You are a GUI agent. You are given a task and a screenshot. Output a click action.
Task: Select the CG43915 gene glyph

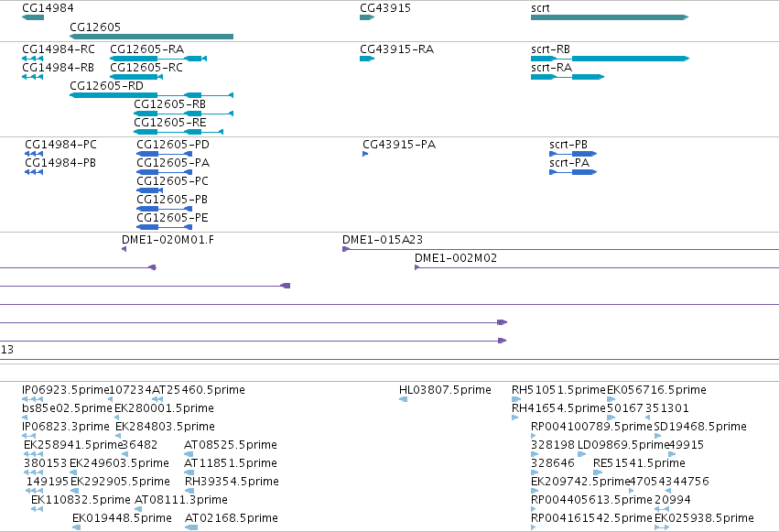[x=367, y=17]
